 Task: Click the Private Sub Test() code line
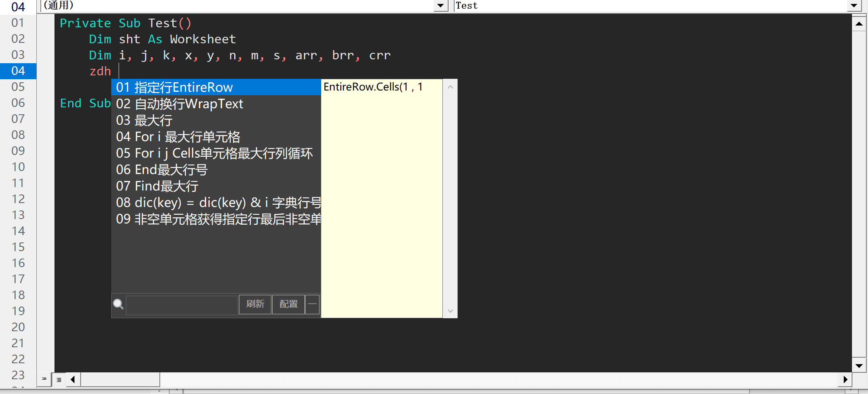click(x=126, y=23)
